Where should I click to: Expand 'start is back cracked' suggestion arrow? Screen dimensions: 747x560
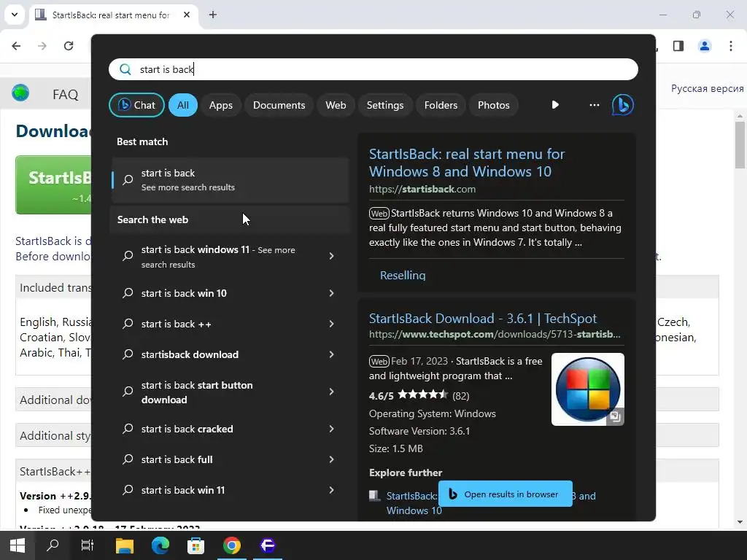click(x=332, y=429)
